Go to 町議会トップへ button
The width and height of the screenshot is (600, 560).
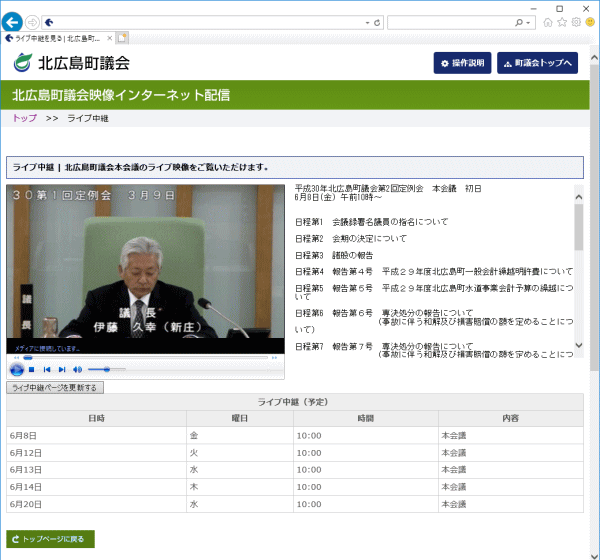537,63
